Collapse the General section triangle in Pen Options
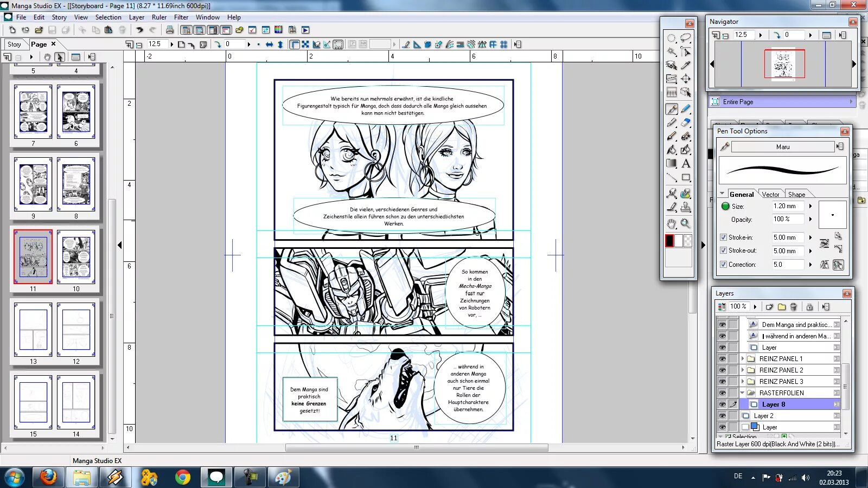 pos(722,194)
